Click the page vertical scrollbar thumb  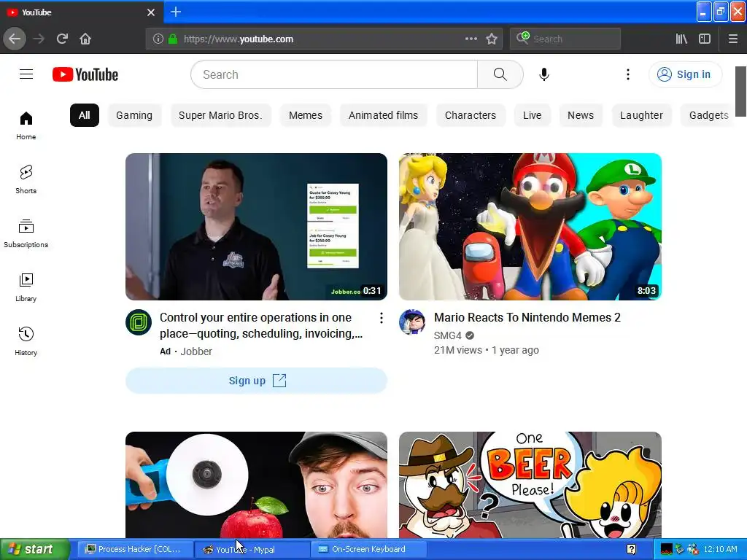740,91
